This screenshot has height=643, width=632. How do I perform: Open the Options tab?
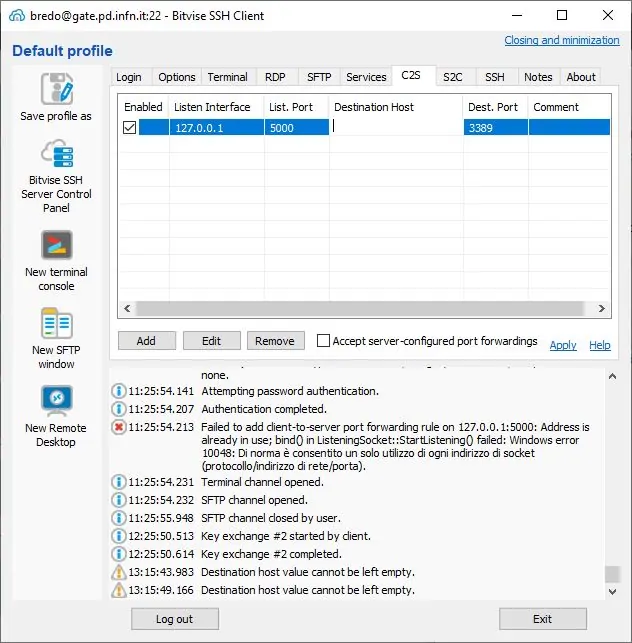click(x=177, y=77)
